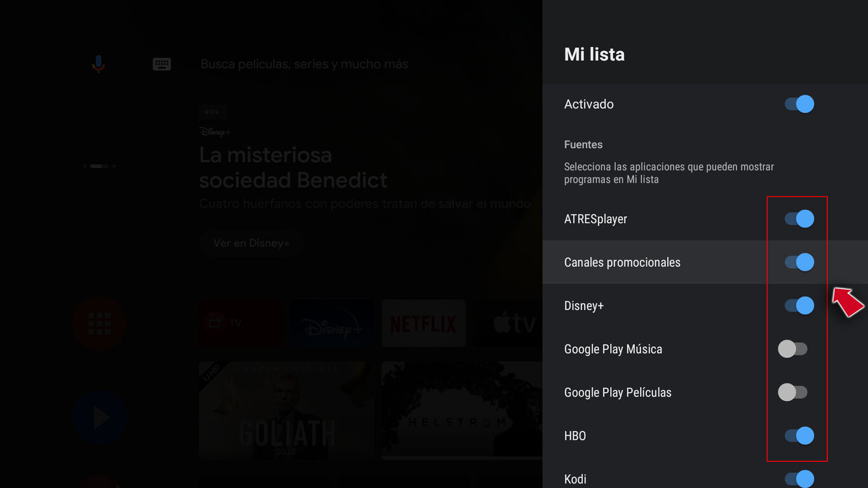The height and width of the screenshot is (488, 868).
Task: Click the Cuatro huérfanos synopsis text
Action: tap(365, 204)
